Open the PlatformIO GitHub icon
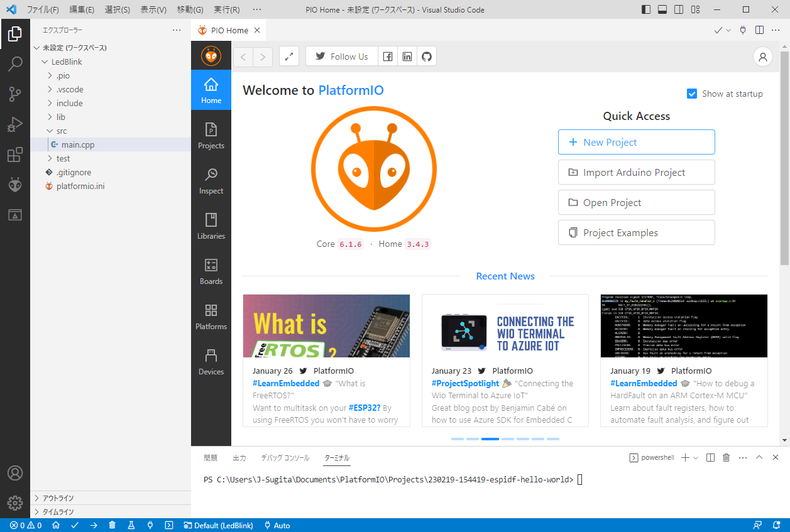 (x=427, y=57)
